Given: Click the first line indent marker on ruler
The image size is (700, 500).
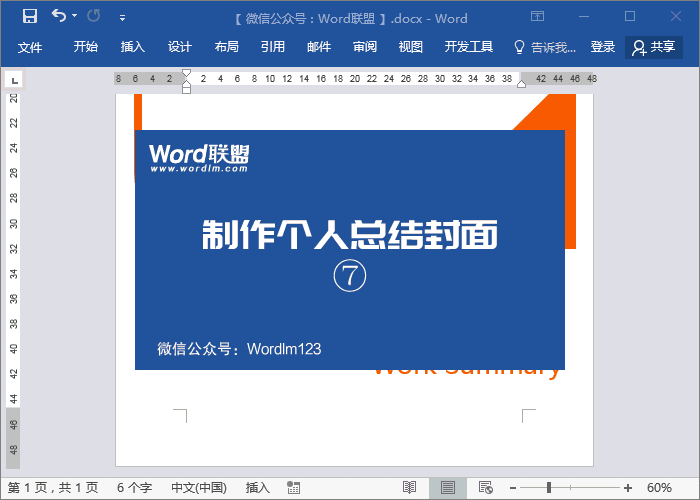Looking at the screenshot, I should tap(187, 73).
